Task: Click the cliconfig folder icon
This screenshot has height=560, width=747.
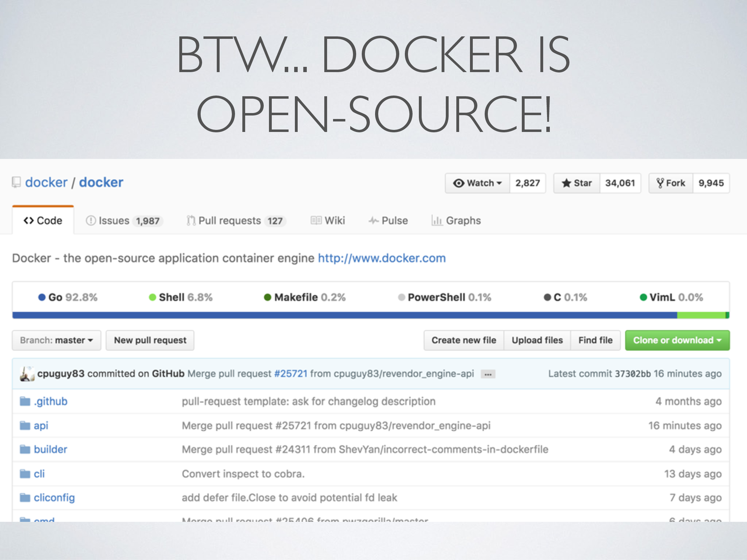Action: (25, 498)
